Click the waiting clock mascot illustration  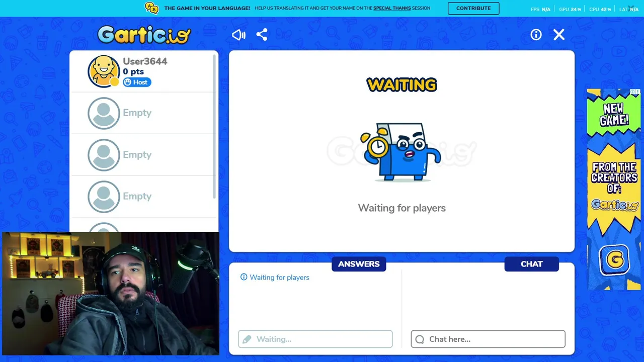coord(401,151)
